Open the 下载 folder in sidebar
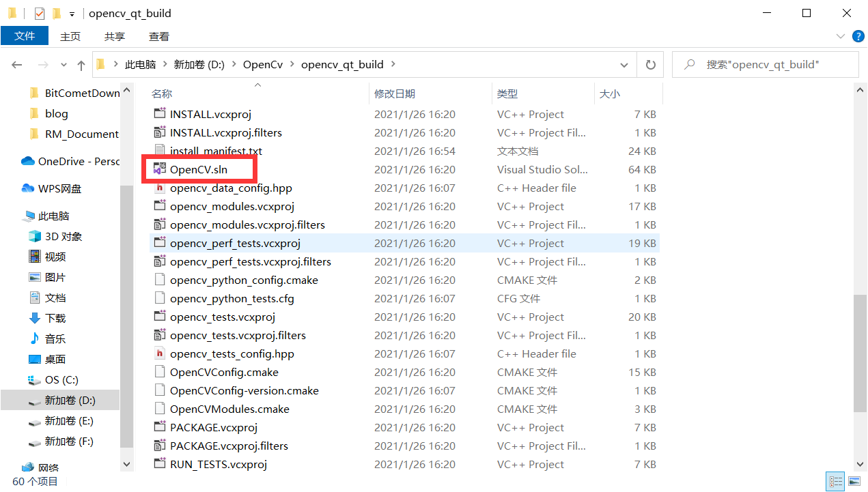This screenshot has height=492, width=868. coord(47,318)
